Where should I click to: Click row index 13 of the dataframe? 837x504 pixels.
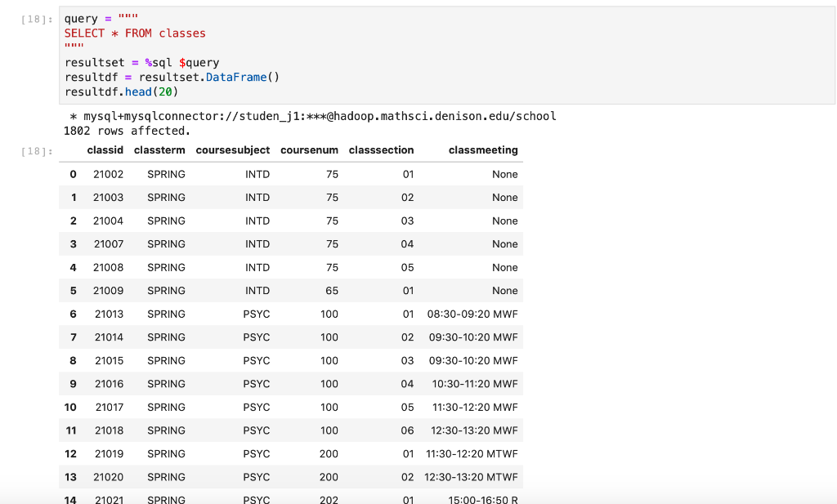pos(70,477)
